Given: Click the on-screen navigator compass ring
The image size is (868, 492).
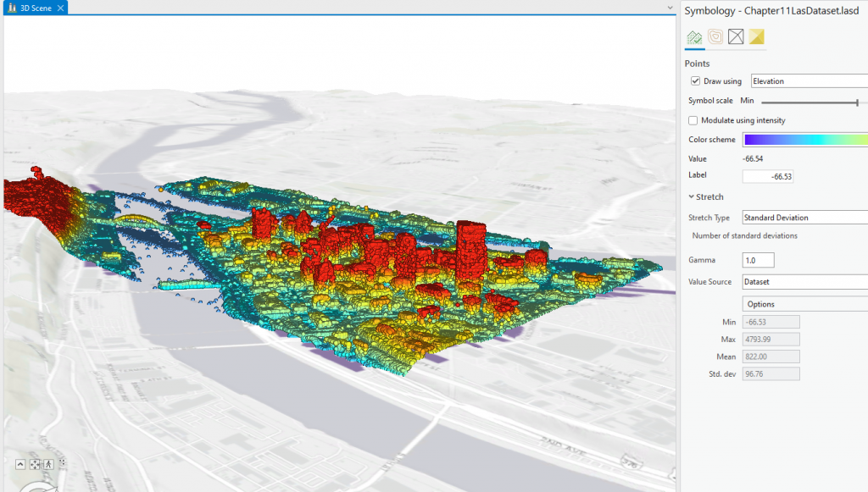Looking at the screenshot, I should tap(39, 486).
